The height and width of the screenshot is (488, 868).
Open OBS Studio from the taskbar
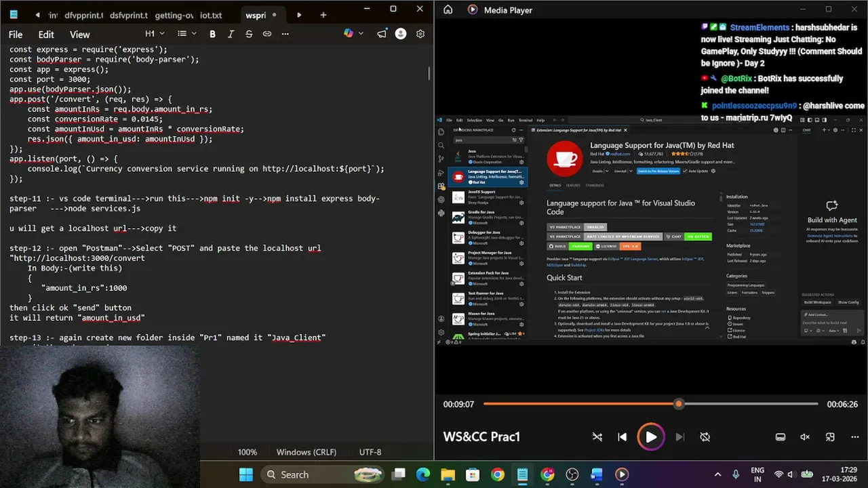click(572, 474)
